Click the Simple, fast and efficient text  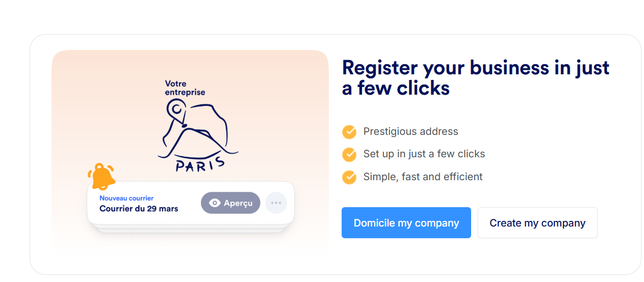point(423,177)
